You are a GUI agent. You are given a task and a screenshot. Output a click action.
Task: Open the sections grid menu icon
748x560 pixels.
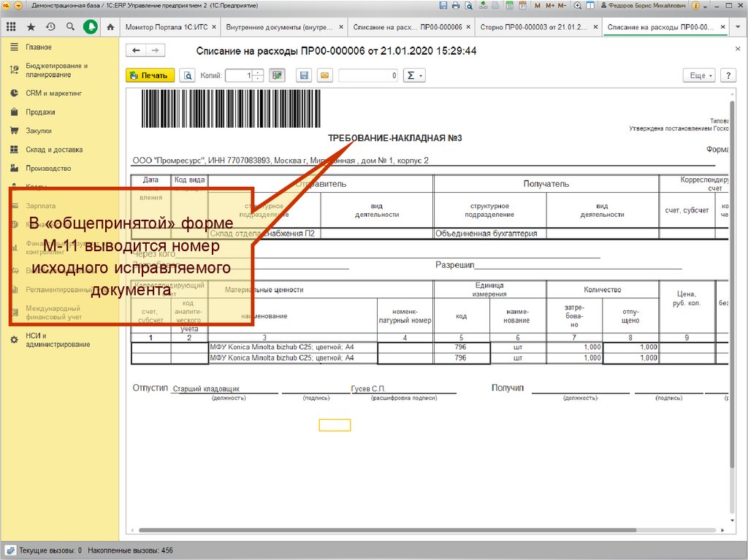pyautogui.click(x=11, y=27)
